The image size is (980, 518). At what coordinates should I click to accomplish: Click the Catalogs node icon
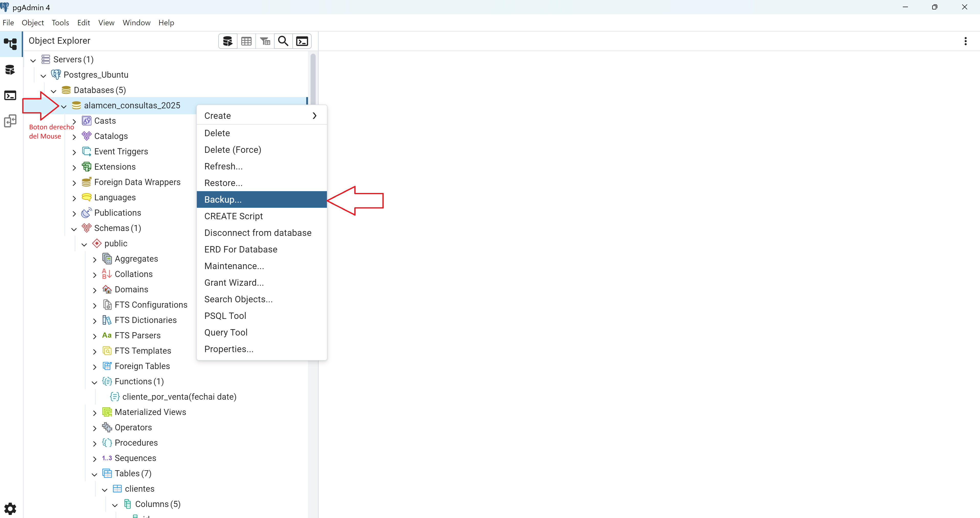tap(87, 136)
